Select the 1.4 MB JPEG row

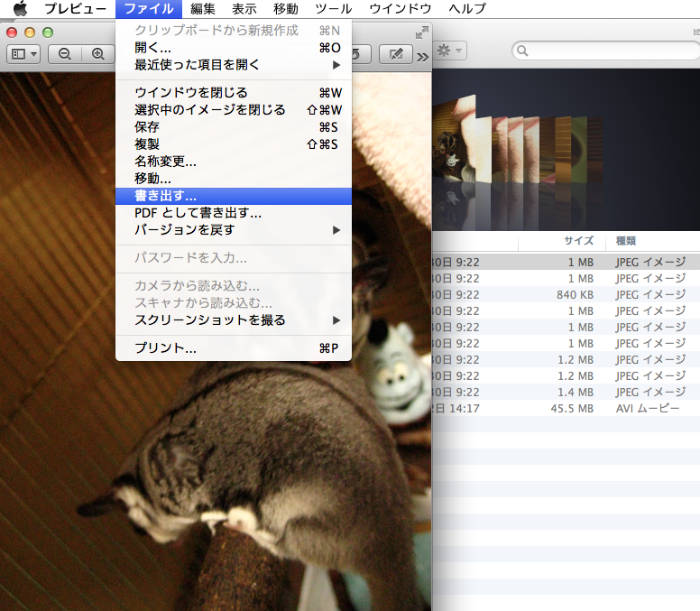coord(566,393)
